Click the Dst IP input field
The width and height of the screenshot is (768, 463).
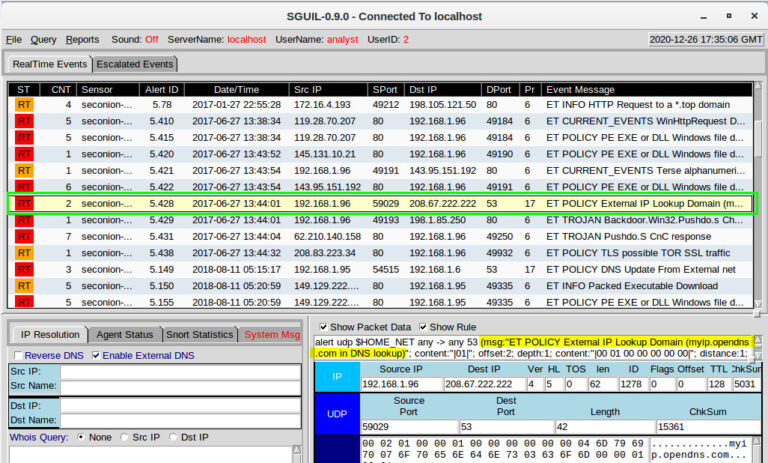pos(180,406)
